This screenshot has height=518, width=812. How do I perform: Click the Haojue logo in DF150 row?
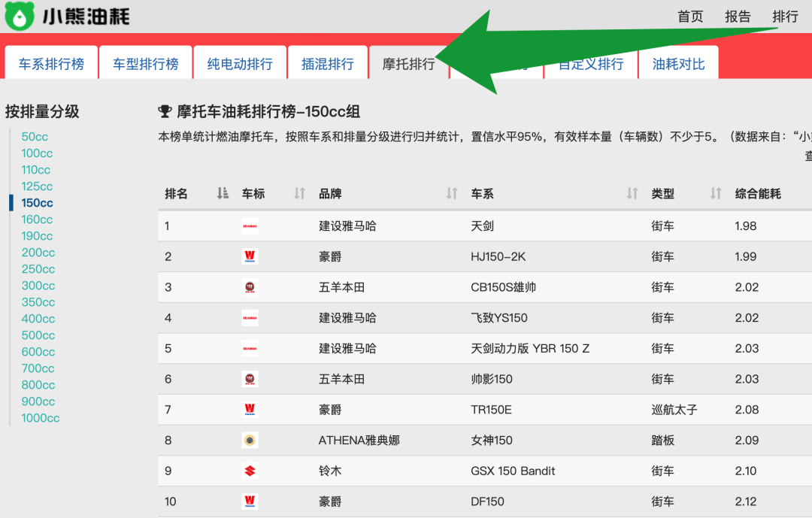[x=250, y=501]
